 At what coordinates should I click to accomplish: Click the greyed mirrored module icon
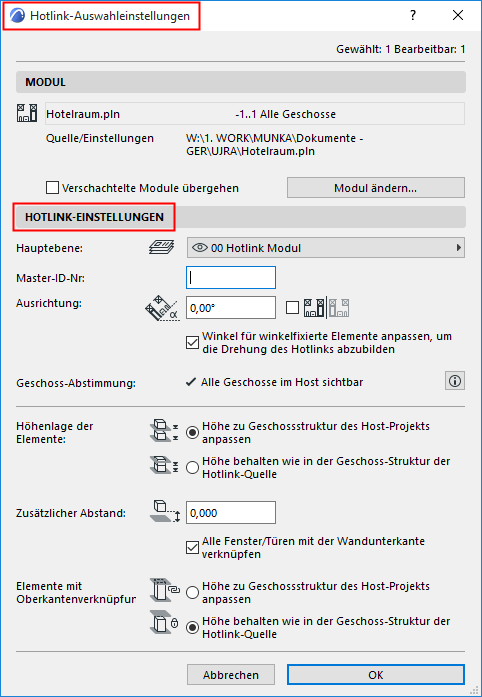click(339, 308)
